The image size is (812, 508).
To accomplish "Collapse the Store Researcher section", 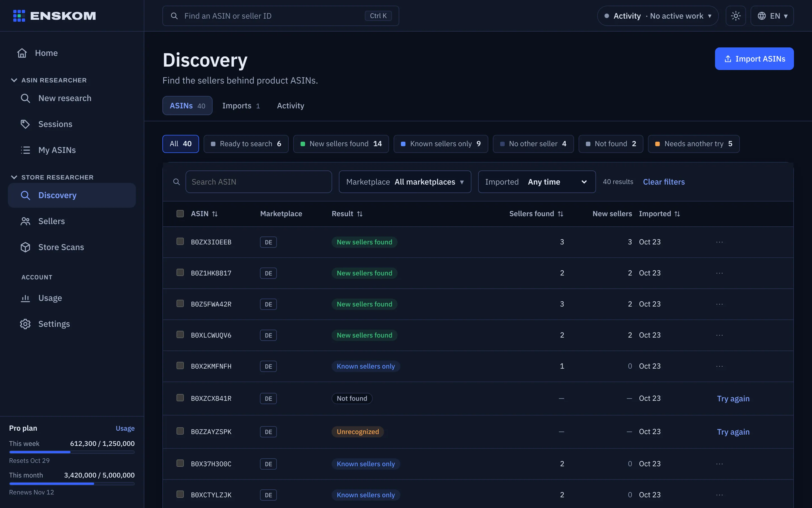I will point(52,178).
